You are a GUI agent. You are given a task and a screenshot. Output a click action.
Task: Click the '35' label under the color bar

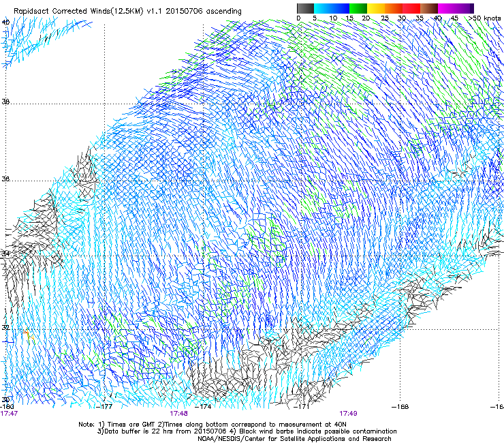420,18
